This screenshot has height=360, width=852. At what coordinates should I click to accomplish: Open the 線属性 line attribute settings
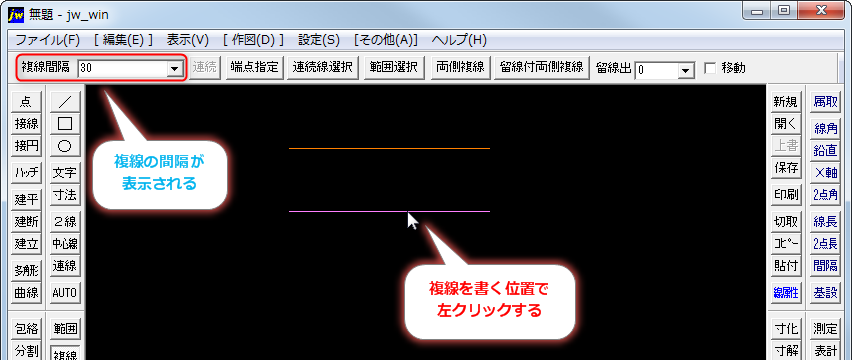[786, 293]
